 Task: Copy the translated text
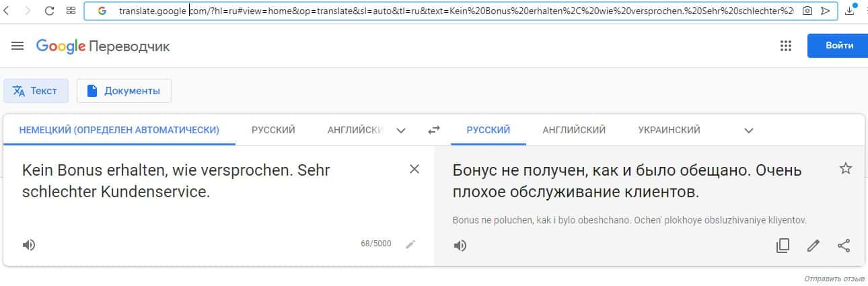[x=783, y=246]
